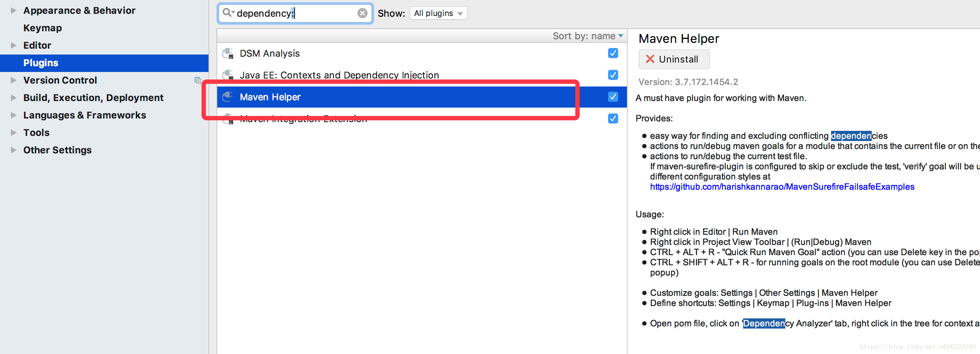Click the Show: label beside filter dropdown
Screen dimensions: 980x354
click(x=391, y=13)
